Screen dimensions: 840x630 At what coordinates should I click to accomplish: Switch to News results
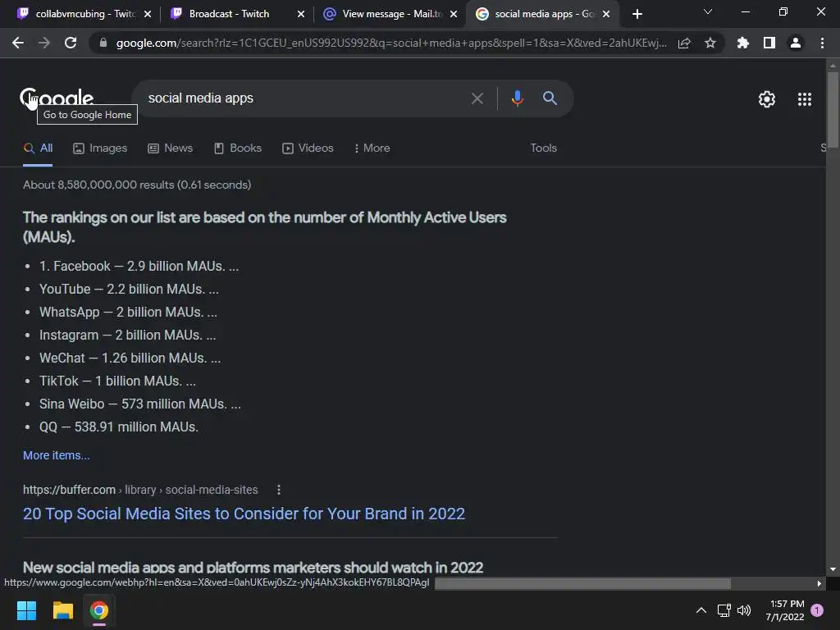[170, 148]
